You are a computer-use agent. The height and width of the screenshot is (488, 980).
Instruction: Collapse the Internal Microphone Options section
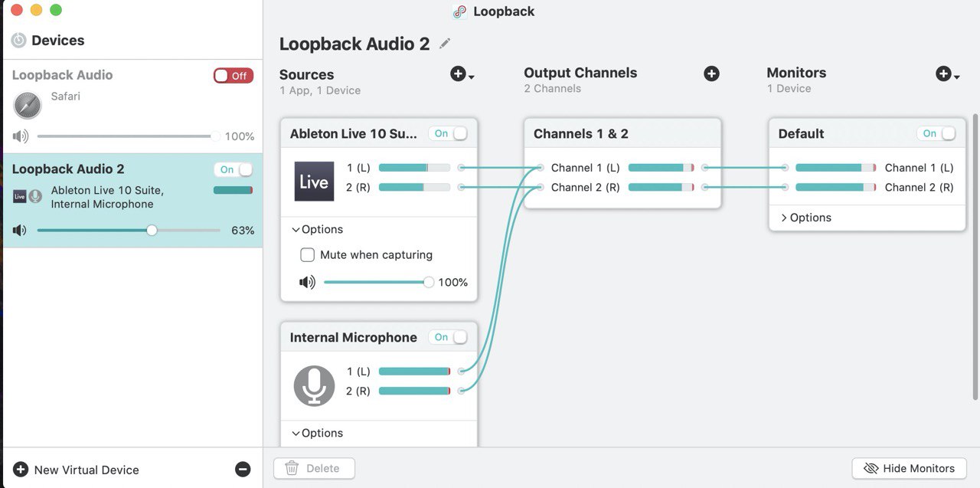pos(317,433)
